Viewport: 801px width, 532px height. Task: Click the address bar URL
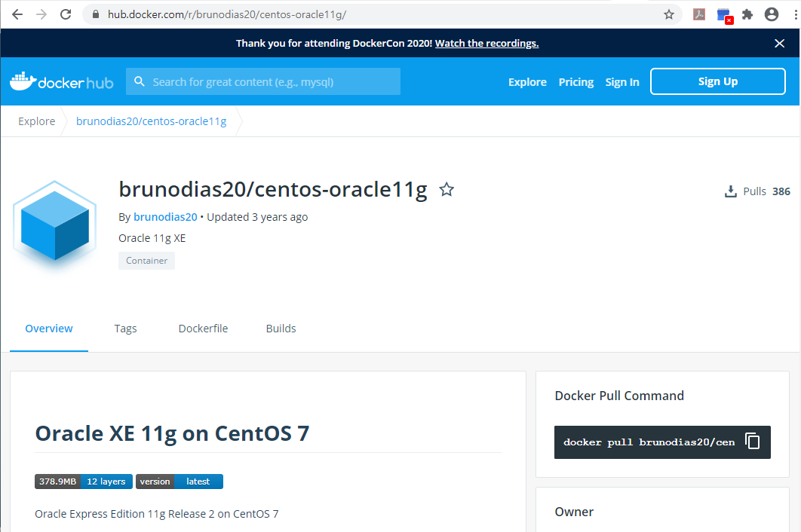click(227, 14)
